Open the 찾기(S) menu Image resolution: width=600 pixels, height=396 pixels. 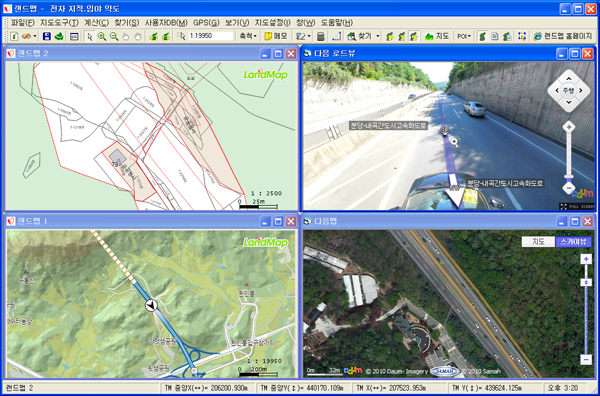pyautogui.click(x=127, y=23)
